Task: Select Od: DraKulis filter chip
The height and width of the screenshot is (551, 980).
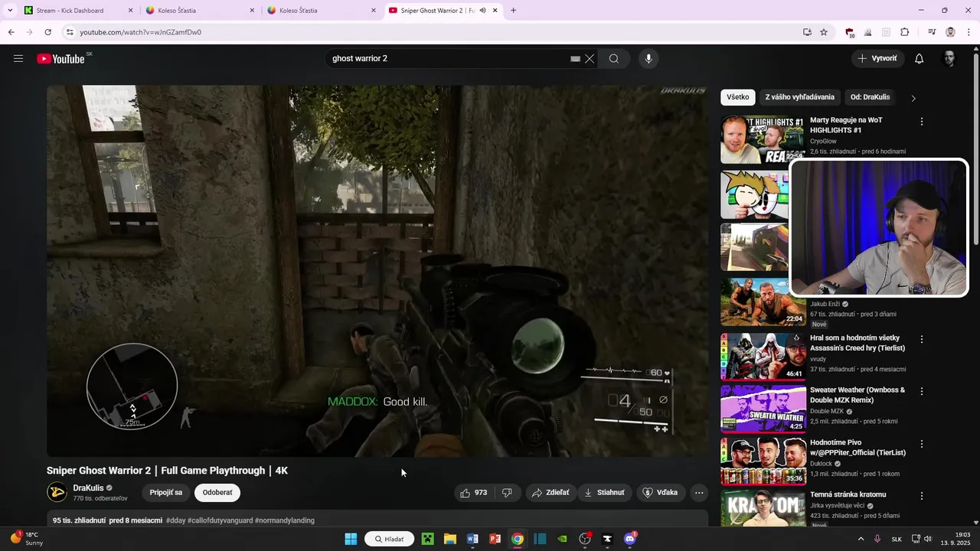Action: click(x=871, y=97)
